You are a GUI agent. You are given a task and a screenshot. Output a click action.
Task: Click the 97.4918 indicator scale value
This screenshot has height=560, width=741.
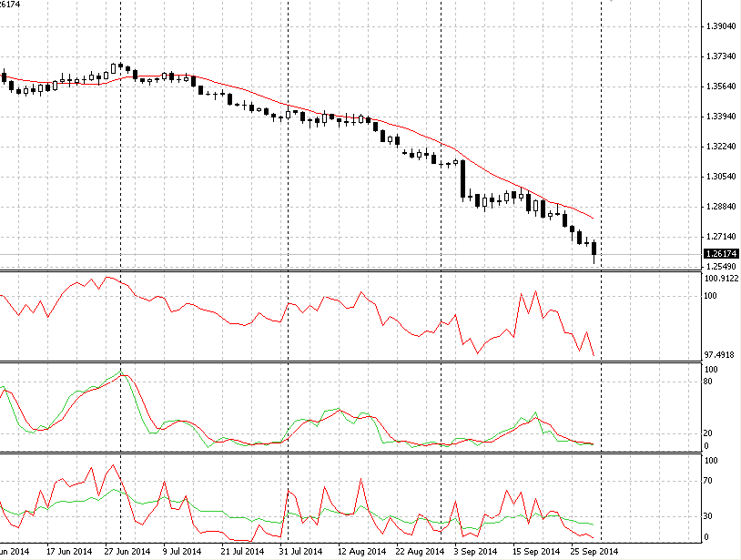pyautogui.click(x=719, y=354)
